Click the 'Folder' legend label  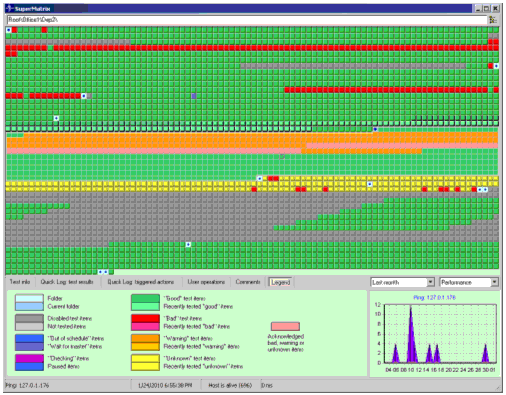[x=55, y=298]
